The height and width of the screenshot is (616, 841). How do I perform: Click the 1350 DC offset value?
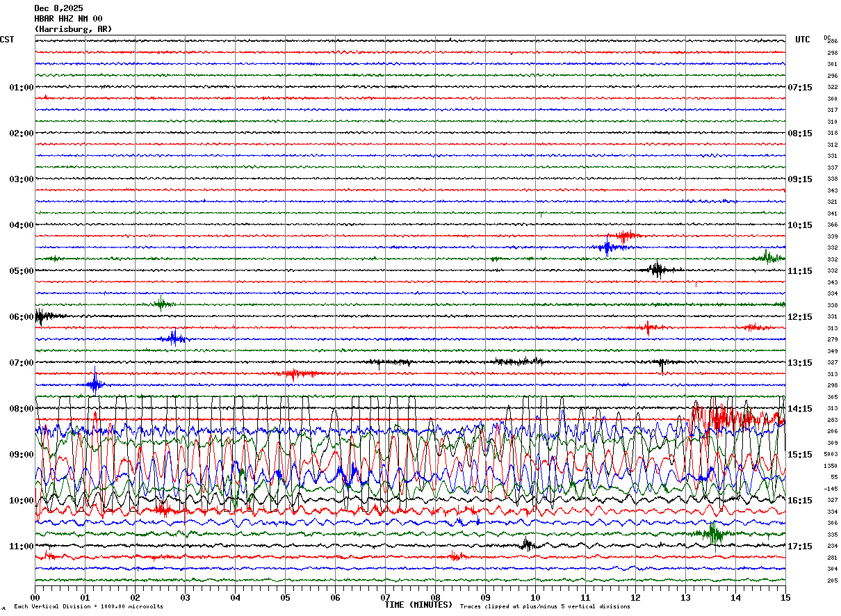(831, 466)
